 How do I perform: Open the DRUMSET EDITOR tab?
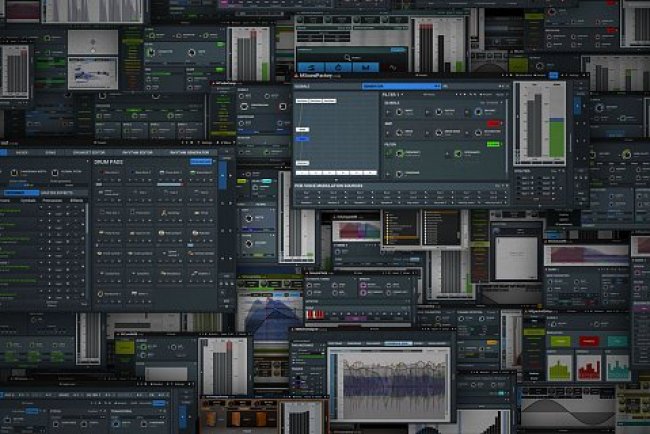[x=89, y=153]
